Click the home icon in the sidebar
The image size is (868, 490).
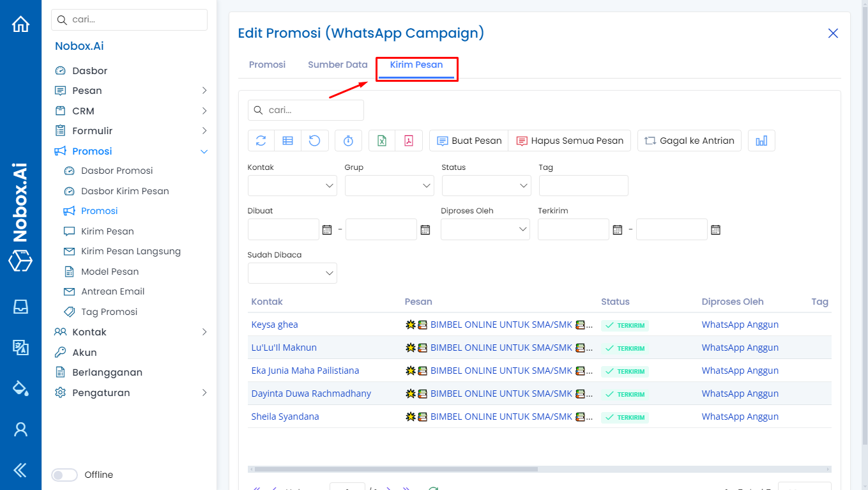(x=20, y=24)
